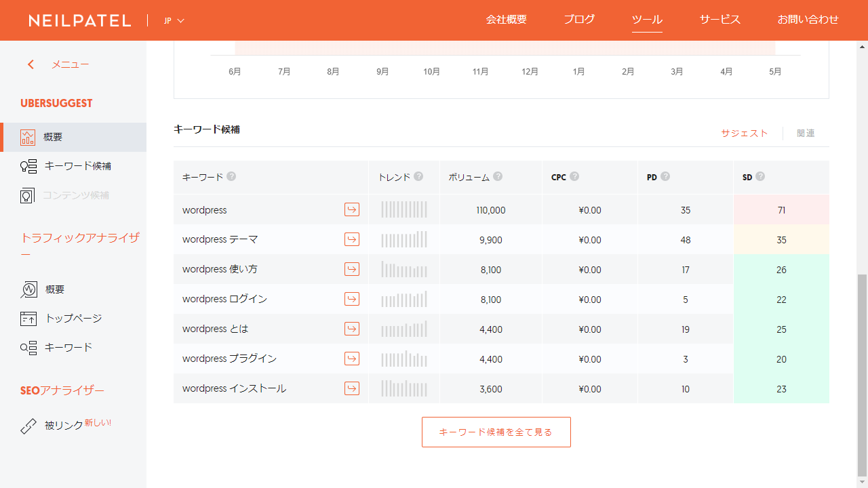Click the page vertical scrollbar

[x=862, y=374]
